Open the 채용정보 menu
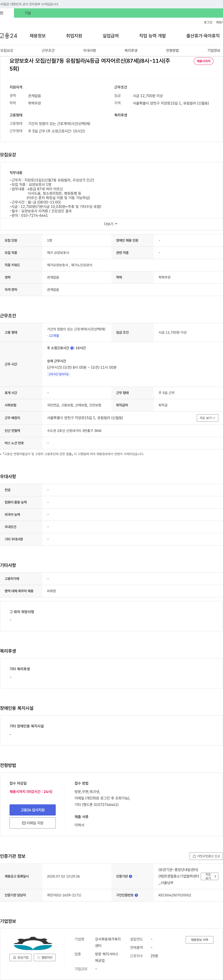This screenshot has width=223, height=980. pyautogui.click(x=38, y=36)
